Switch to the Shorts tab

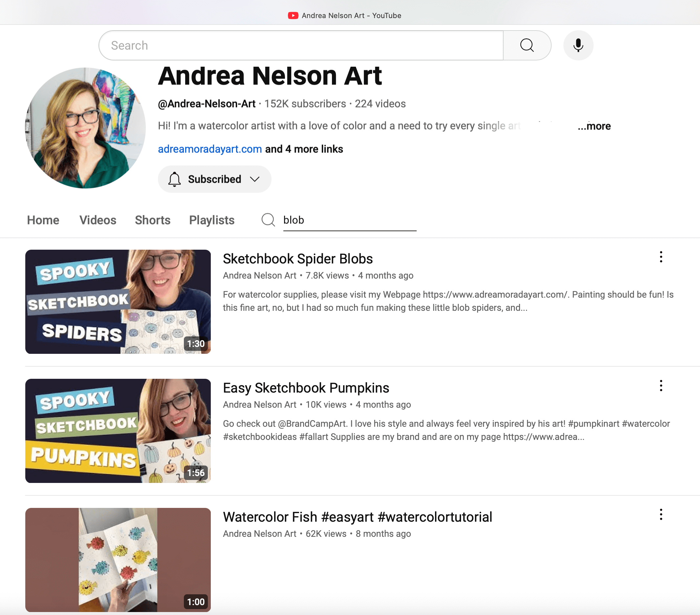click(152, 220)
